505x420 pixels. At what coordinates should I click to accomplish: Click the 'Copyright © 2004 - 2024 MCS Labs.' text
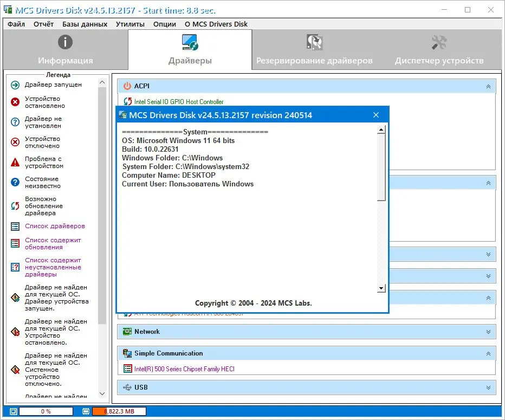pyautogui.click(x=253, y=303)
